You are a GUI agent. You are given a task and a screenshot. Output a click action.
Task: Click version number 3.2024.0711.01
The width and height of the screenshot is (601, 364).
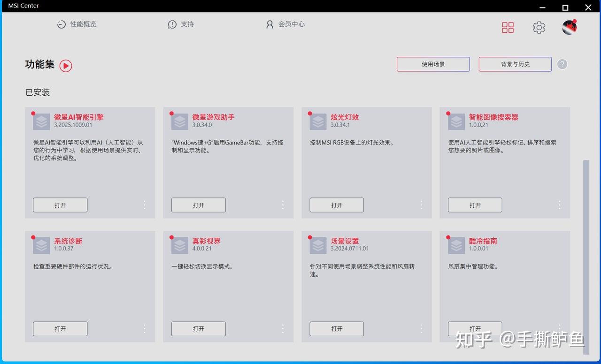350,249
